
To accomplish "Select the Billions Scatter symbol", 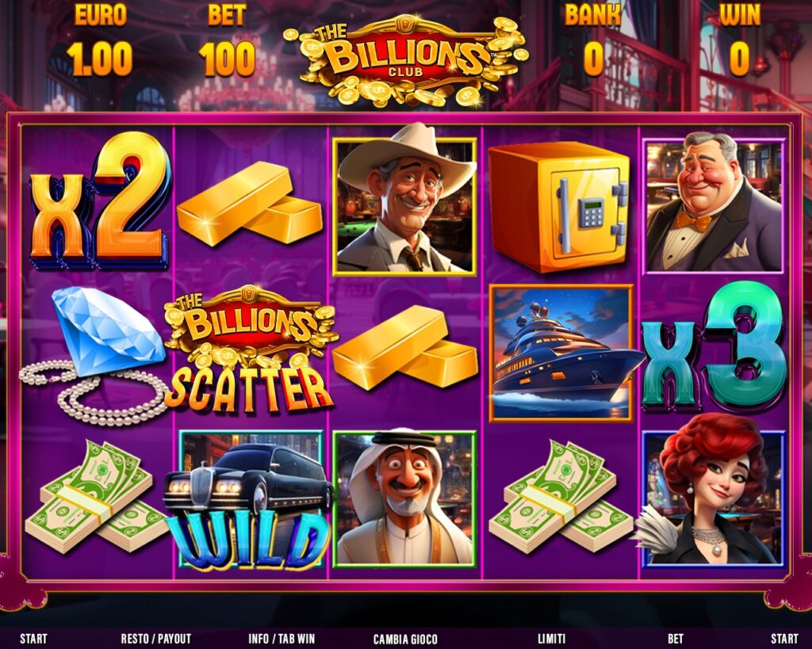I will pyautogui.click(x=251, y=351).
